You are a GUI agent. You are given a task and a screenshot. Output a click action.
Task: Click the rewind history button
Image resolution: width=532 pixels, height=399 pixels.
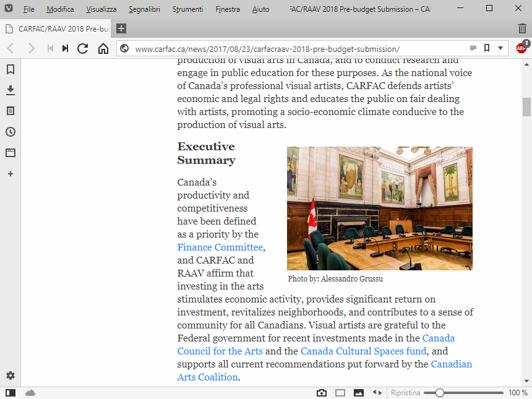[50, 48]
